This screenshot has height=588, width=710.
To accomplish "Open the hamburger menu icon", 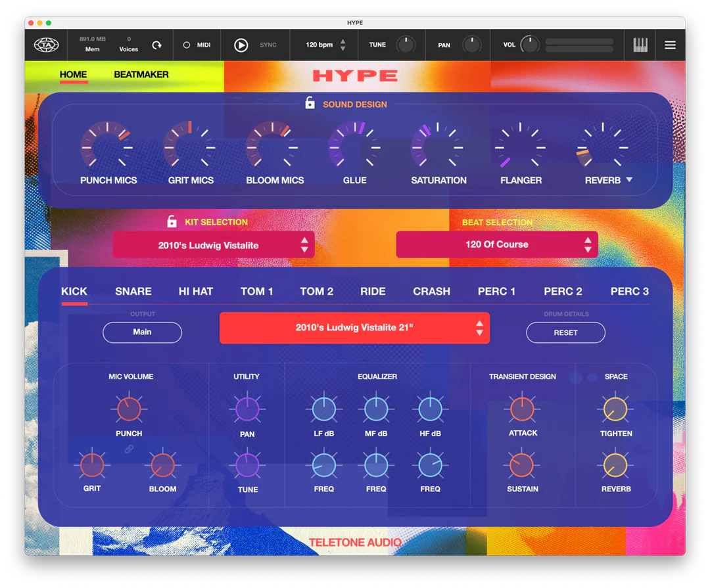I will (x=670, y=45).
